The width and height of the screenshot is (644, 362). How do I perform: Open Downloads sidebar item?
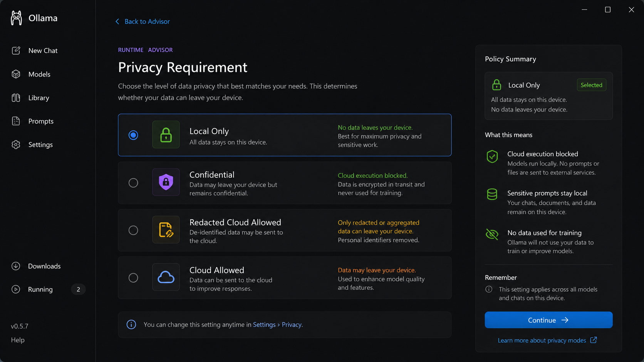pos(44,266)
